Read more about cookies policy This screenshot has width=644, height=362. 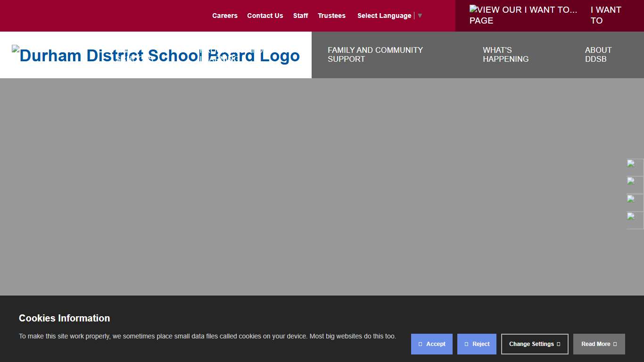pos(599,344)
